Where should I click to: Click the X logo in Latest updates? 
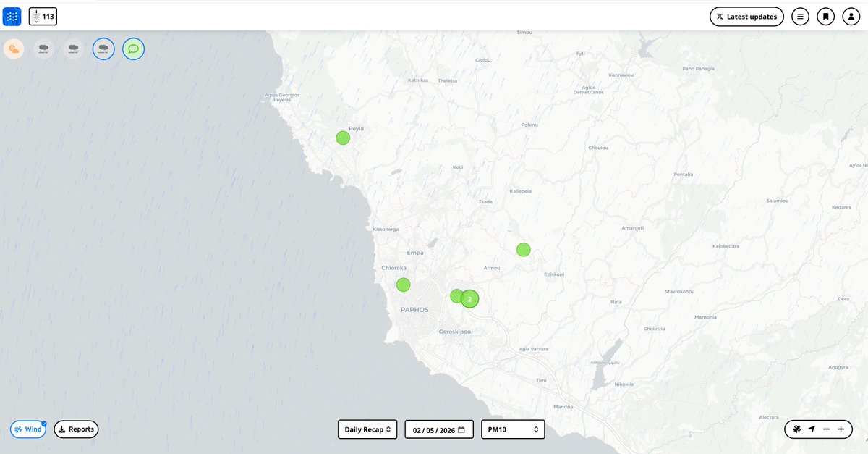(x=720, y=17)
